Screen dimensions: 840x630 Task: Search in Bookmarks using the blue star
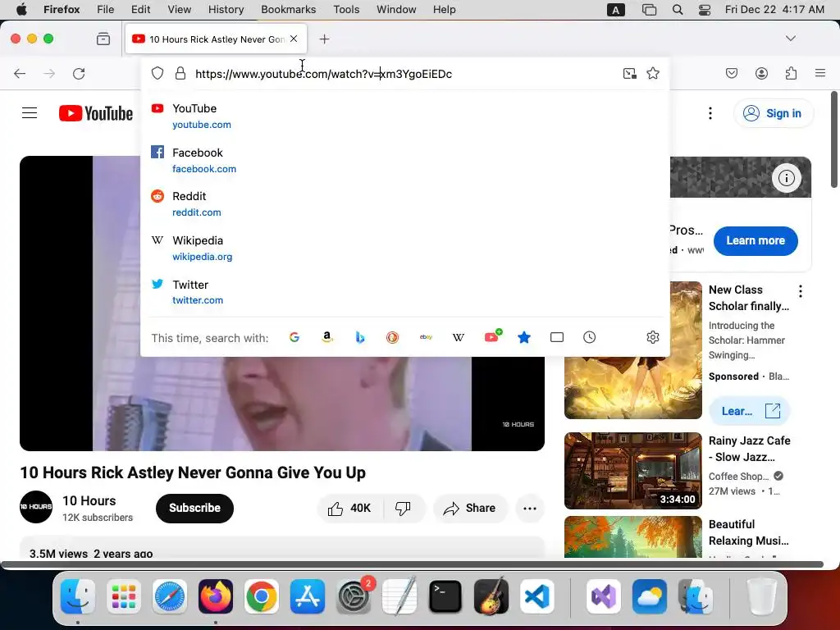(524, 337)
